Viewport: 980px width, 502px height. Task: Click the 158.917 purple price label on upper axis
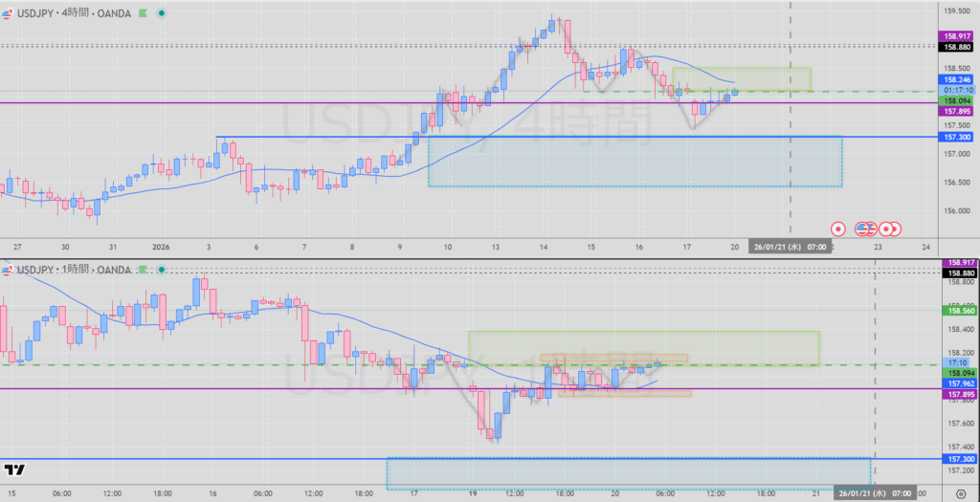pyautogui.click(x=958, y=36)
